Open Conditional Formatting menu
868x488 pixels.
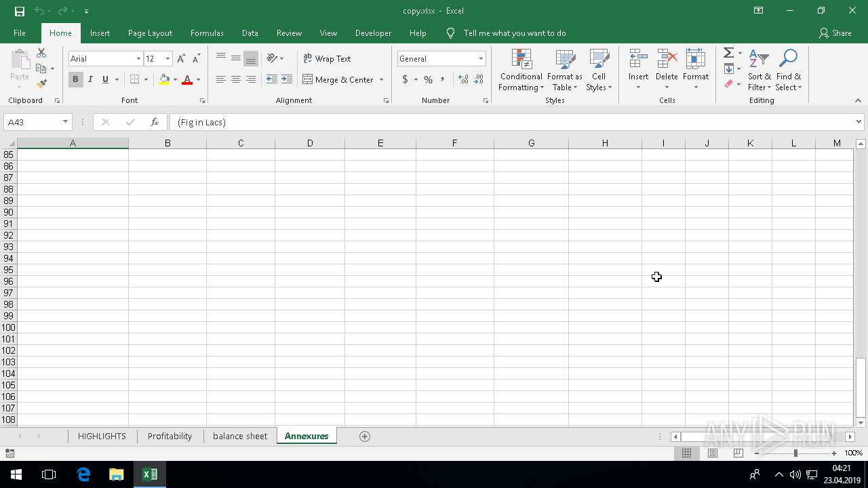[521, 70]
